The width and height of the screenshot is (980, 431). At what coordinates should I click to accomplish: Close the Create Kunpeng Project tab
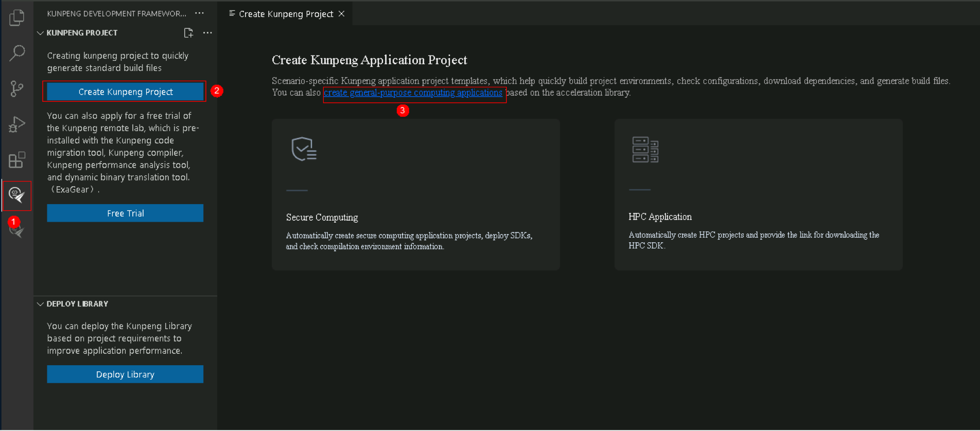[341, 14]
